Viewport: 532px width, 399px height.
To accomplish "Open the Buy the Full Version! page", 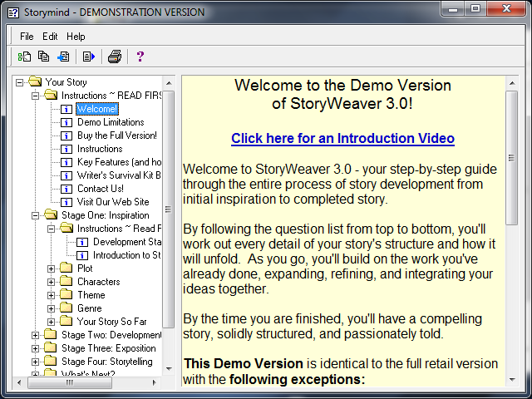I will tap(116, 135).
